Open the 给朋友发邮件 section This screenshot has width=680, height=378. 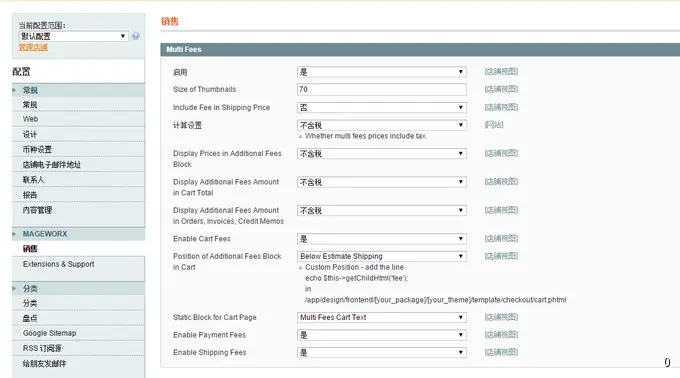click(78, 363)
